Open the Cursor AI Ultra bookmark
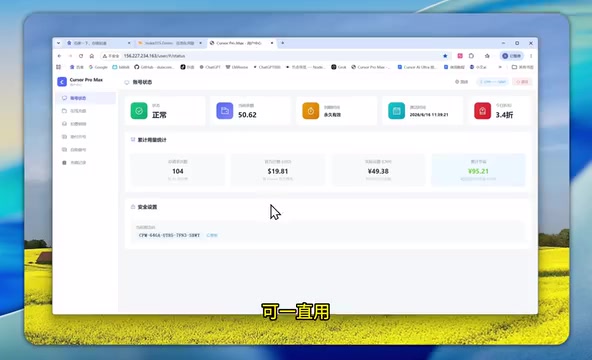The width and height of the screenshot is (592, 360). point(417,67)
